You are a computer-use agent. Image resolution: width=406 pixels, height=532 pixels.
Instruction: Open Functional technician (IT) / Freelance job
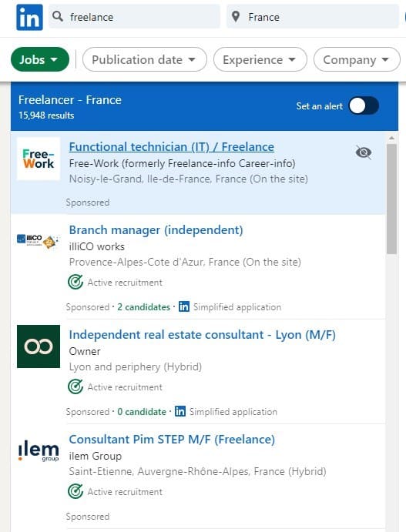(x=172, y=147)
